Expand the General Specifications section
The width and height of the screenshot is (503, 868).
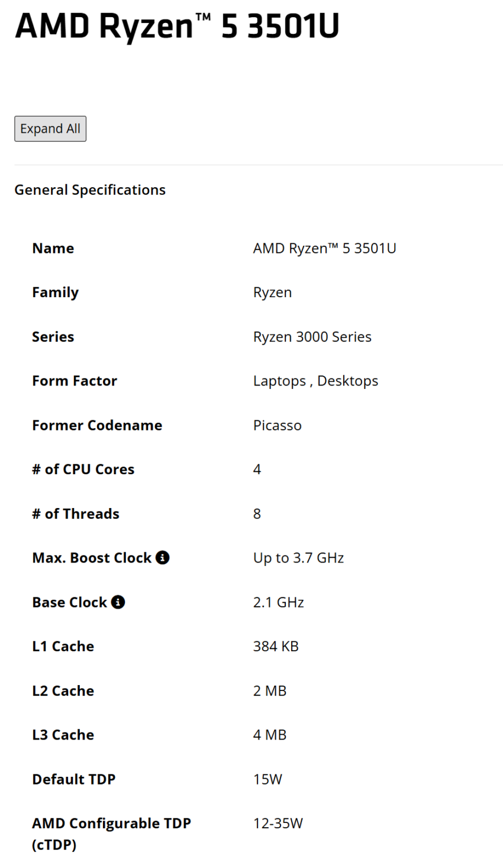click(90, 189)
